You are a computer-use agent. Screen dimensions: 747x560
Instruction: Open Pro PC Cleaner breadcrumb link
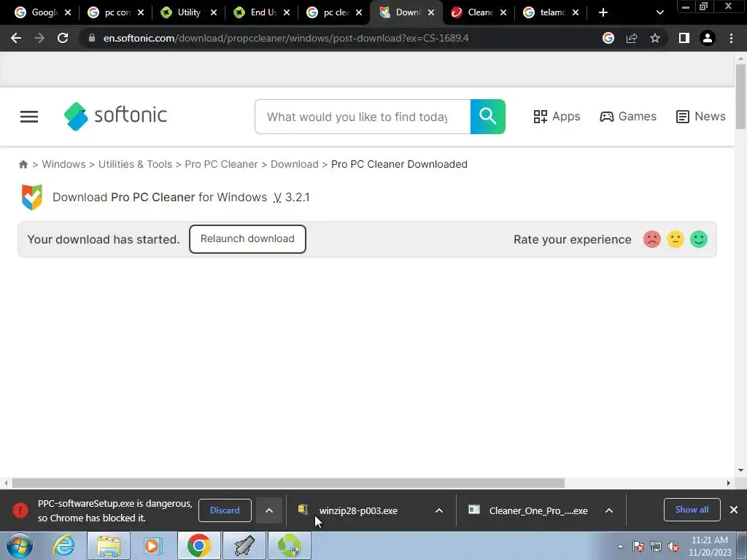[x=221, y=164]
